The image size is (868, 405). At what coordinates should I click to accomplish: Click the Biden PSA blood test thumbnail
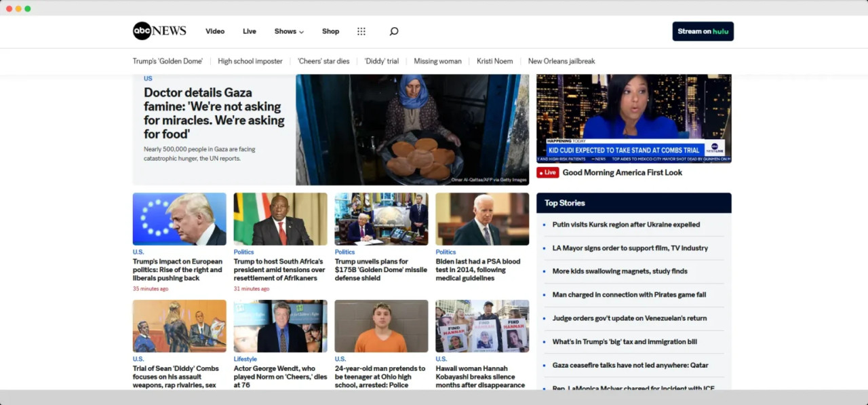point(482,219)
